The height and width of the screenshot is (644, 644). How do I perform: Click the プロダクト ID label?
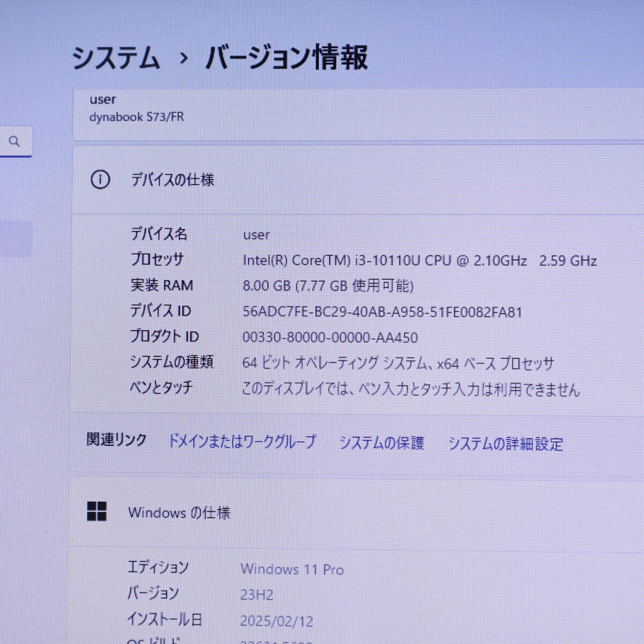click(x=164, y=336)
